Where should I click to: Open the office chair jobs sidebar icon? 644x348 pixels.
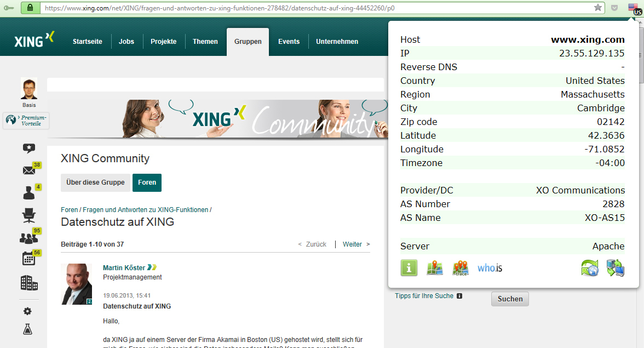click(x=28, y=215)
